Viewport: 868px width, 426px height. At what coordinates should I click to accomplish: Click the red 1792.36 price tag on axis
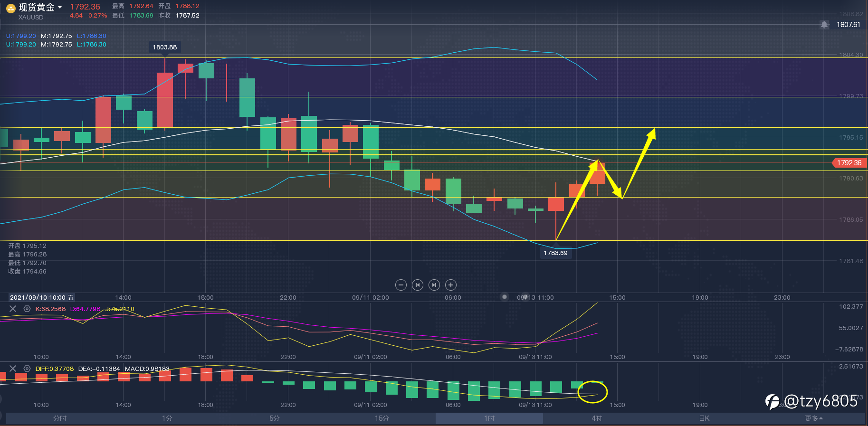pyautogui.click(x=849, y=163)
